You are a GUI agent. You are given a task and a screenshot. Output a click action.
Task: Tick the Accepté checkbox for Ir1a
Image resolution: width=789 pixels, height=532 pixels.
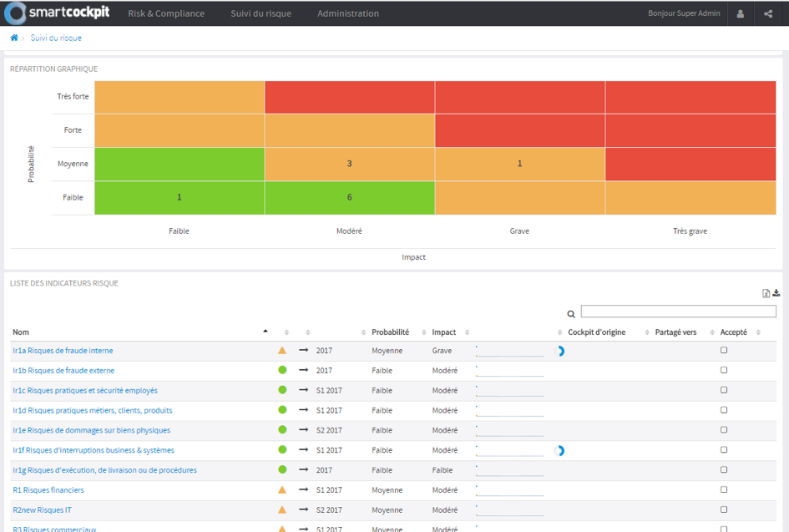[x=724, y=351]
